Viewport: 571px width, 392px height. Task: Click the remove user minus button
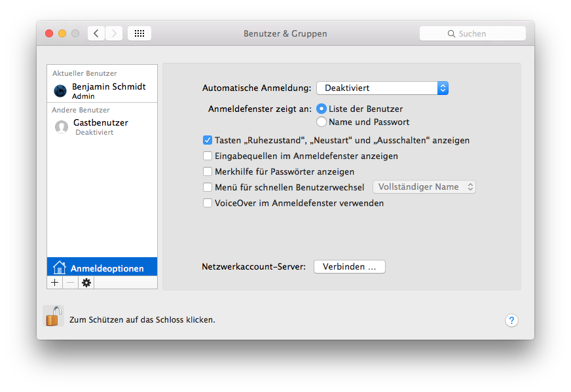[71, 283]
